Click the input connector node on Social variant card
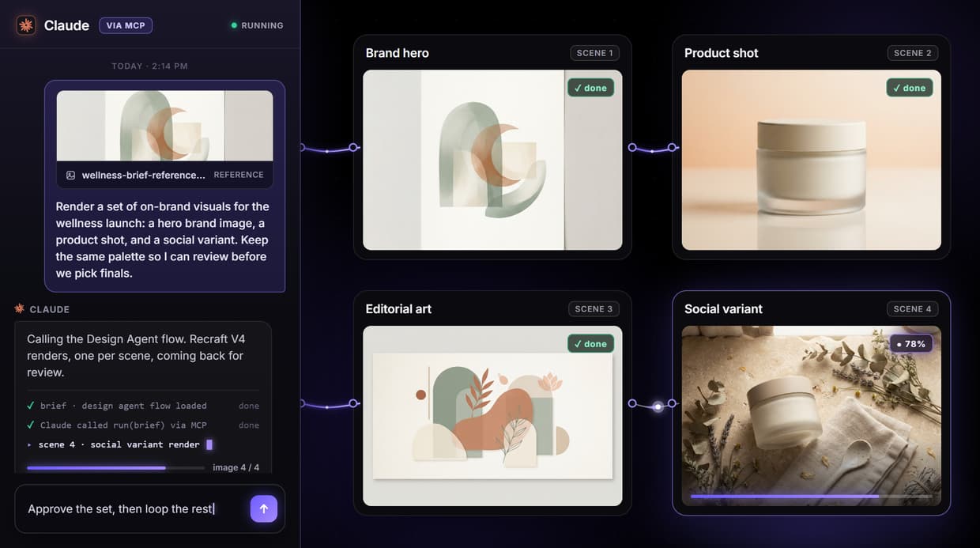Screen dimensions: 980x548 (x=672, y=403)
